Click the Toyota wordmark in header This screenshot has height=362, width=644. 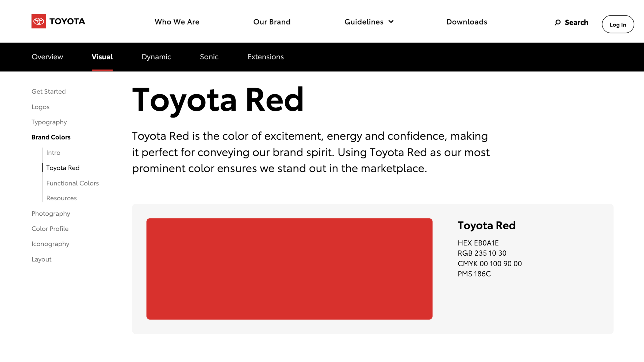[x=67, y=21]
